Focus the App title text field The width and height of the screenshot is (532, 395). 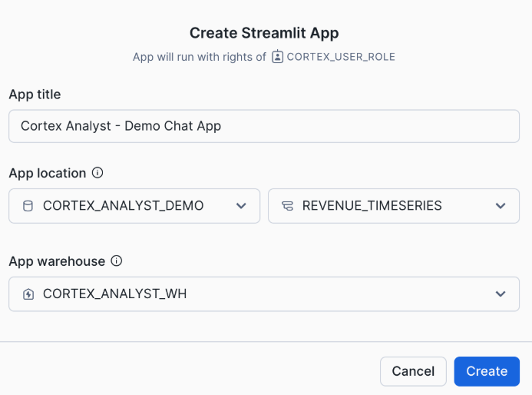click(x=264, y=126)
